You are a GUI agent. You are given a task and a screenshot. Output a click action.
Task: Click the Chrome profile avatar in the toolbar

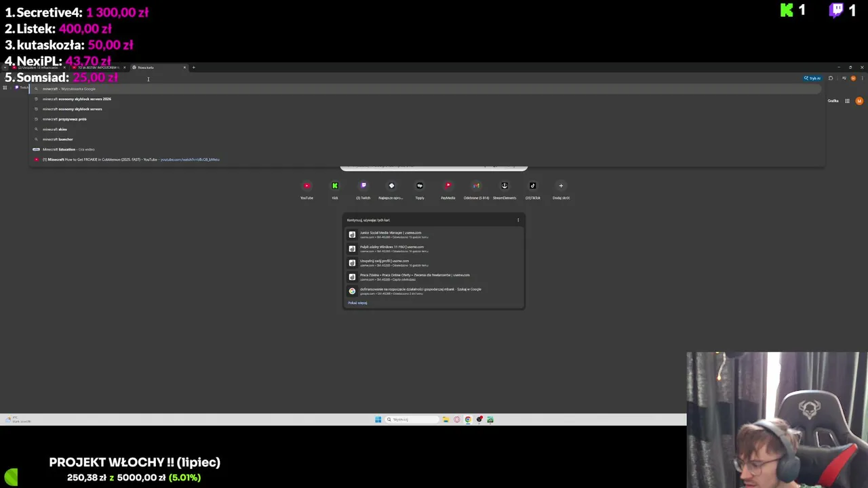pos(853,79)
